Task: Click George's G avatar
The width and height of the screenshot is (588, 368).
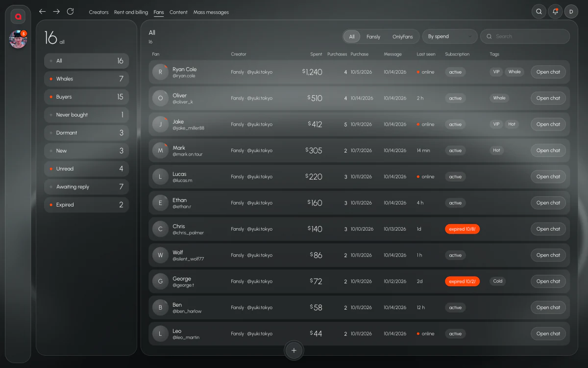Action: tap(160, 281)
